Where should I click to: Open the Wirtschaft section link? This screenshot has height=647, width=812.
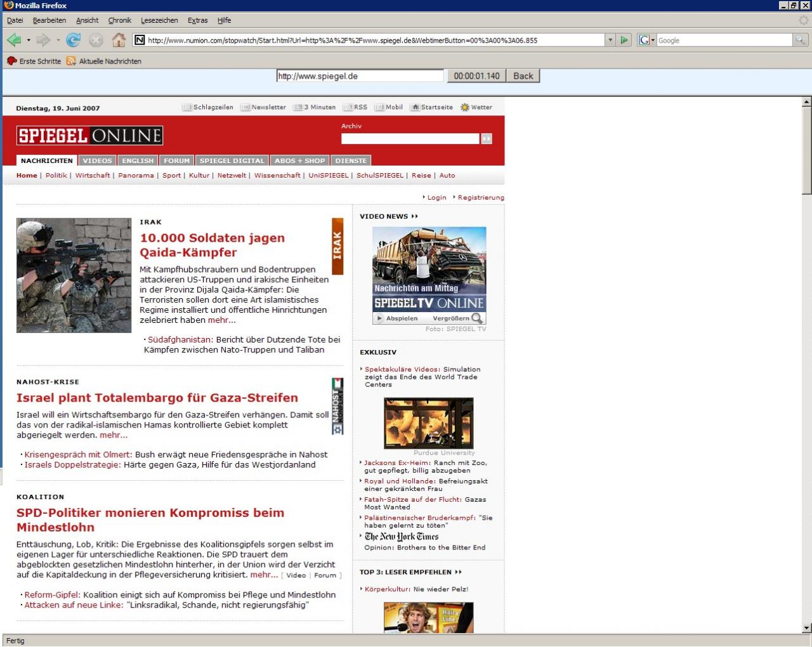(x=93, y=175)
